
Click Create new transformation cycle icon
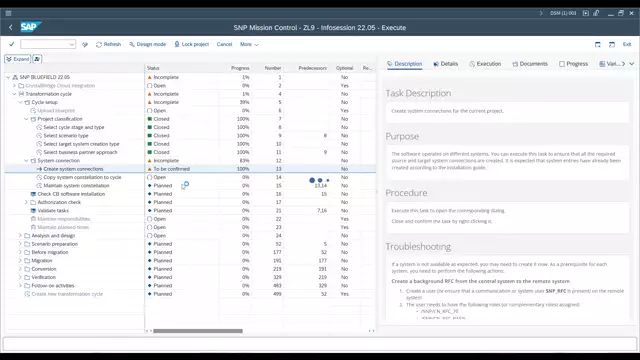pos(27,294)
